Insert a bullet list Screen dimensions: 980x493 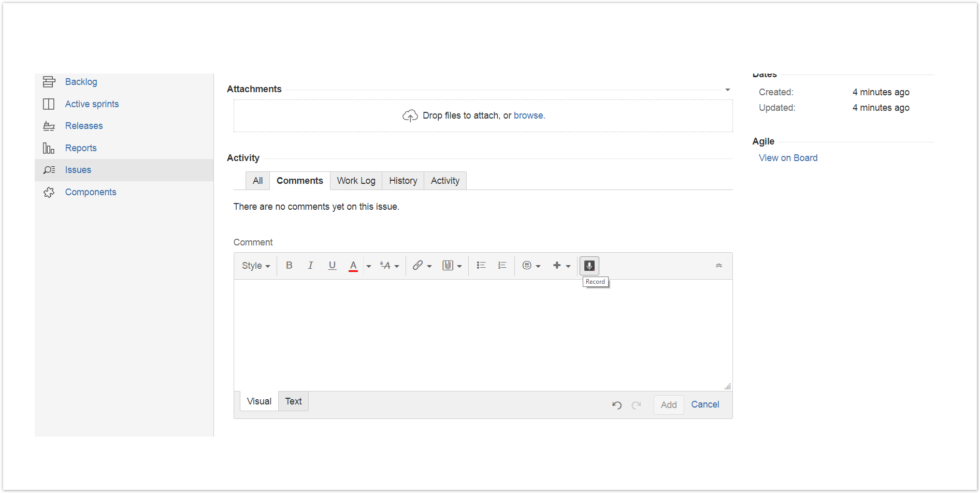point(481,266)
